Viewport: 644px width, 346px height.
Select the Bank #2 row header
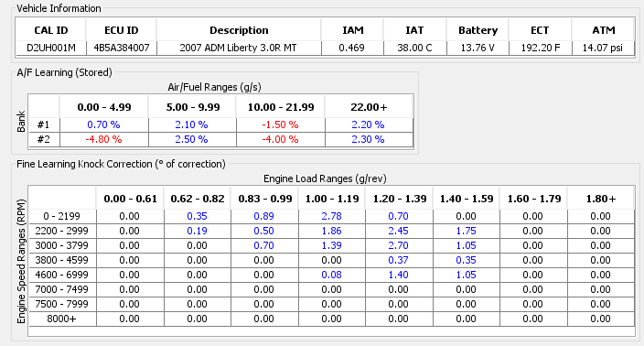[44, 139]
